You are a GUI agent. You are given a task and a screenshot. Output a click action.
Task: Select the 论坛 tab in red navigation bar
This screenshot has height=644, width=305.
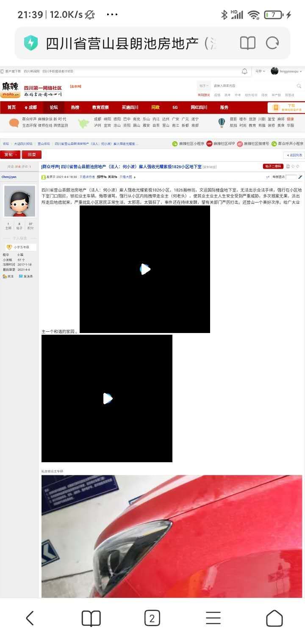(x=53, y=107)
